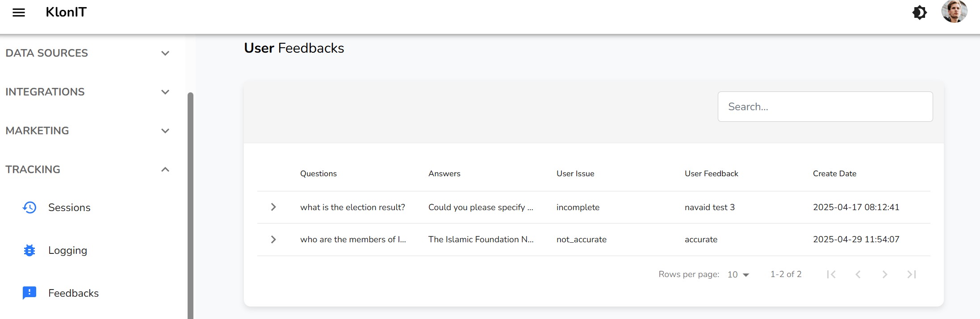
Task: Open the hamburger navigation menu
Action: click(19, 12)
